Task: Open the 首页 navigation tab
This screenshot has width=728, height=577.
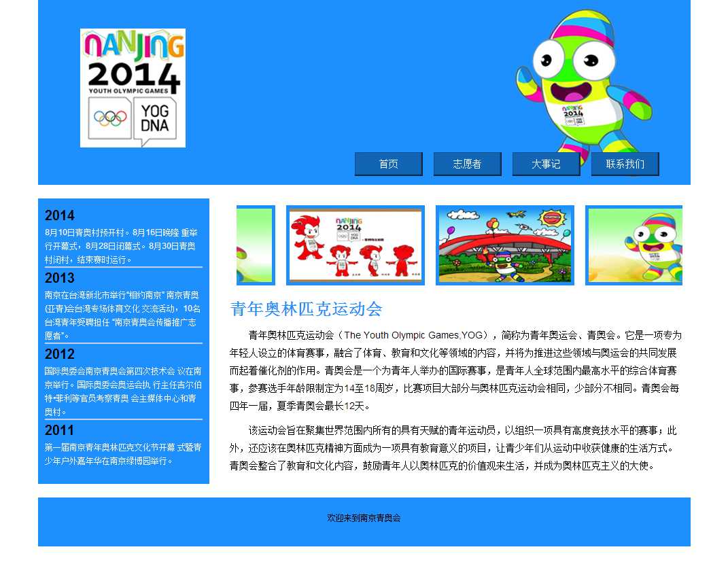Action: pos(388,164)
